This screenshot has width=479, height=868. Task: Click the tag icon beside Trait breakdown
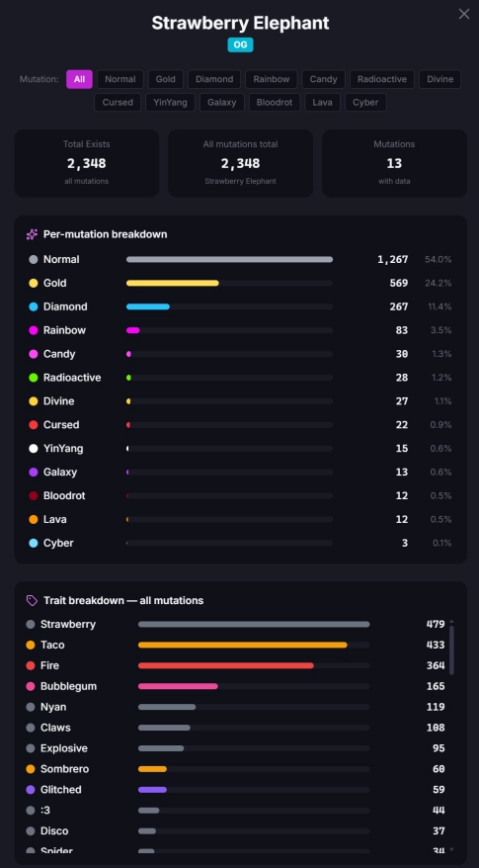click(32, 601)
